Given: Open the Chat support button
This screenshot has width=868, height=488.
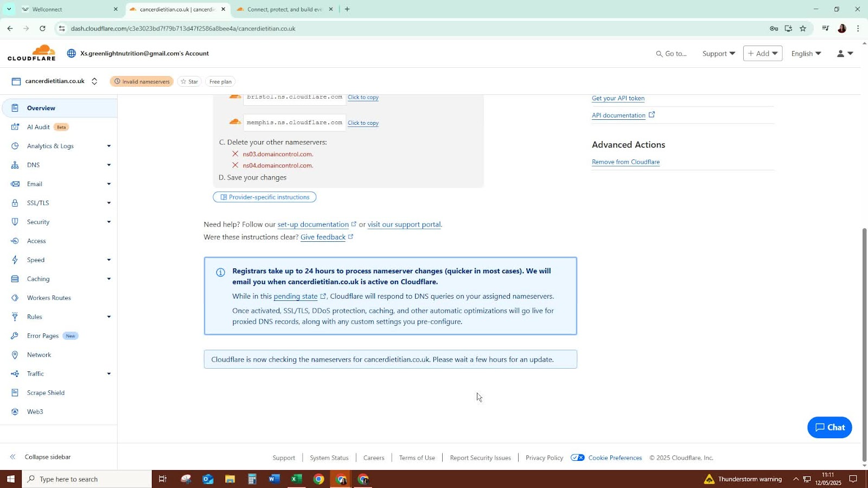Looking at the screenshot, I should pos(829,427).
